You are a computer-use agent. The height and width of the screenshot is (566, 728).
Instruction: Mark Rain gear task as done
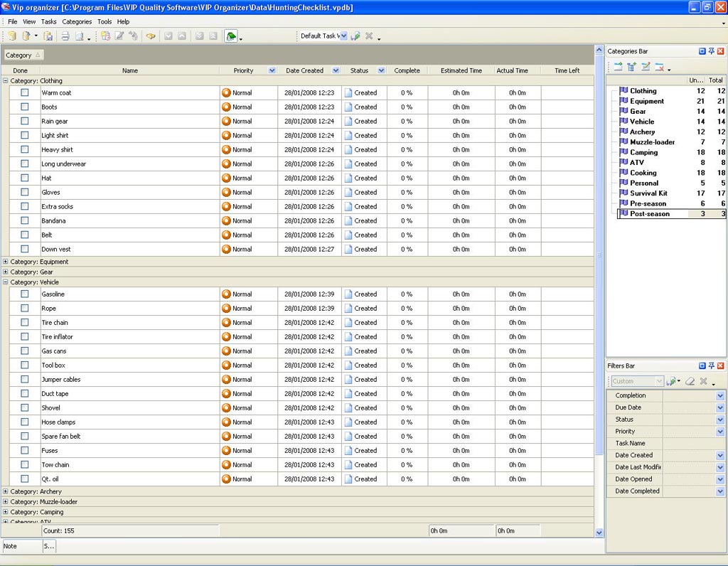[x=25, y=121]
